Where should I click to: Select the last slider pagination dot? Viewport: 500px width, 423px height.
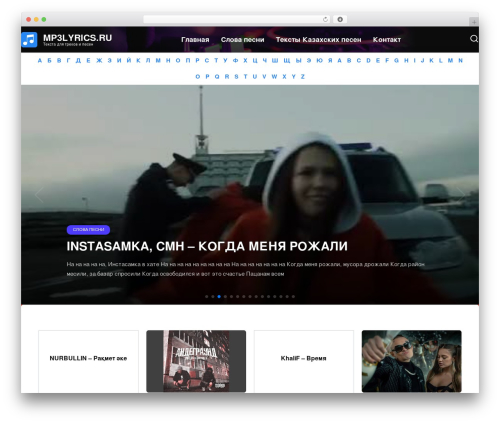click(293, 296)
